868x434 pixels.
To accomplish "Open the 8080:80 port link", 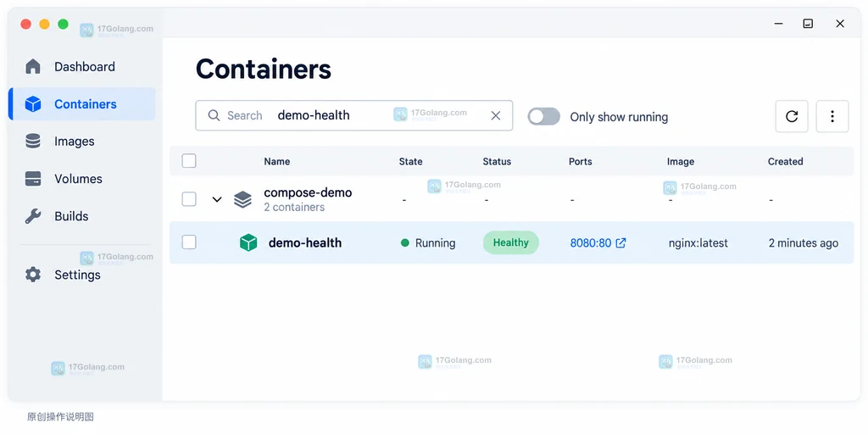I will [x=591, y=243].
